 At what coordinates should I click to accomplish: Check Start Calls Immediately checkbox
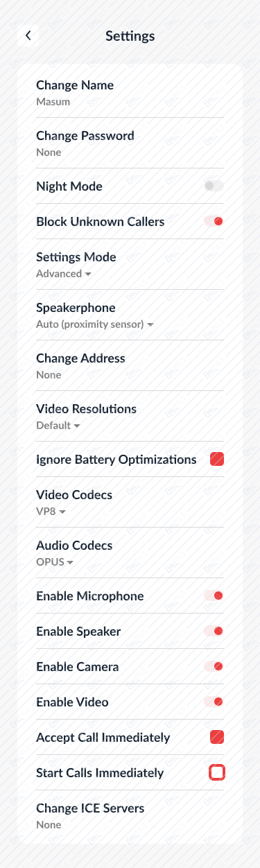coord(217,772)
